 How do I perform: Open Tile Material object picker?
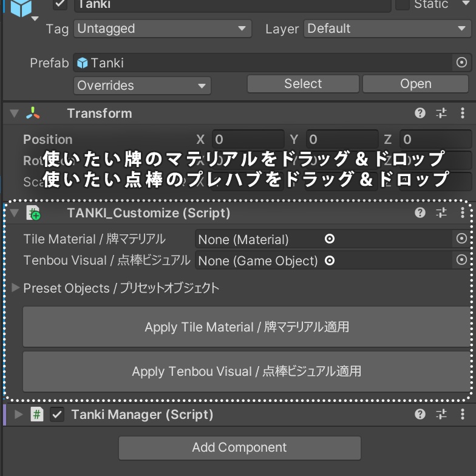(x=461, y=239)
